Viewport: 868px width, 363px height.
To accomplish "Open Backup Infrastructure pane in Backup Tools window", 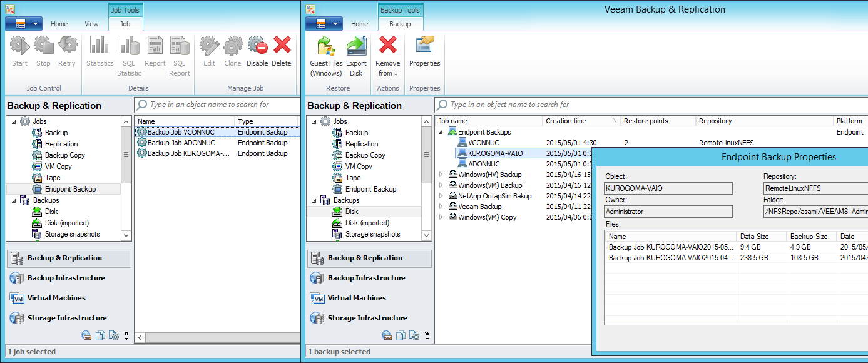I will coord(369,278).
